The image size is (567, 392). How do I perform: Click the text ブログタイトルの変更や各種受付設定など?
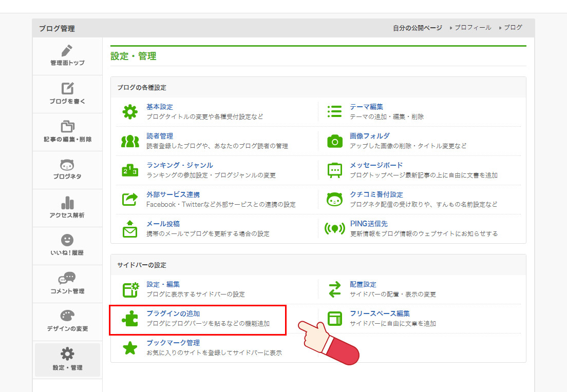pos(205,116)
